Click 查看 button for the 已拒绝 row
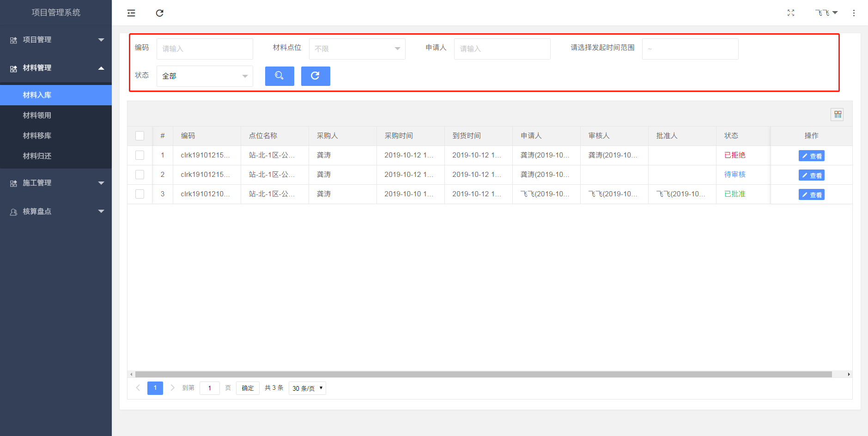Screen dimensions: 868x436 (812, 156)
